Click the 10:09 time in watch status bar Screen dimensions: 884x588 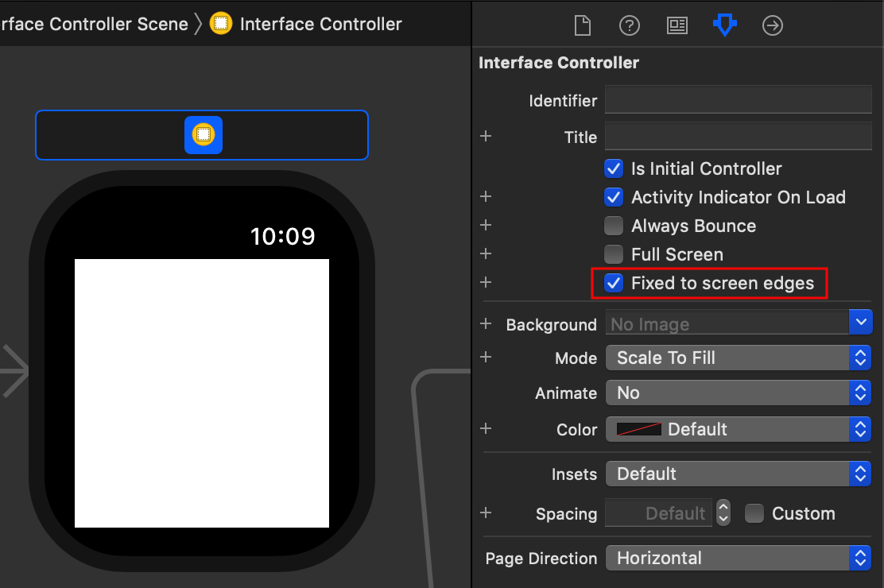[x=282, y=236]
